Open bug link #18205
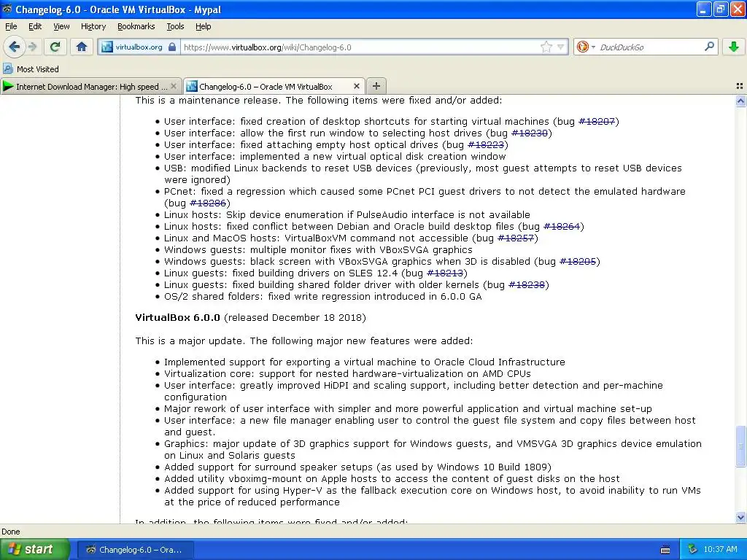747x560 pixels. tap(578, 262)
